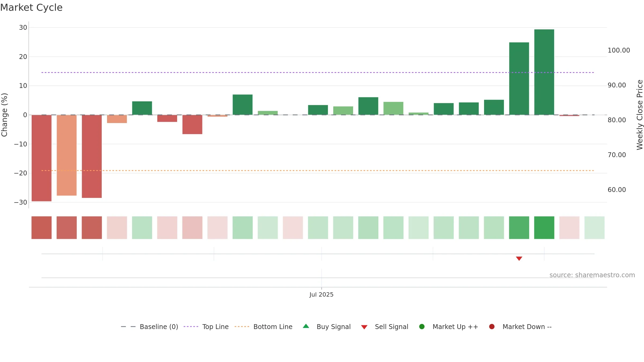
Task: Click the red Sell Signal triangle icon in legend
Action: click(x=364, y=327)
